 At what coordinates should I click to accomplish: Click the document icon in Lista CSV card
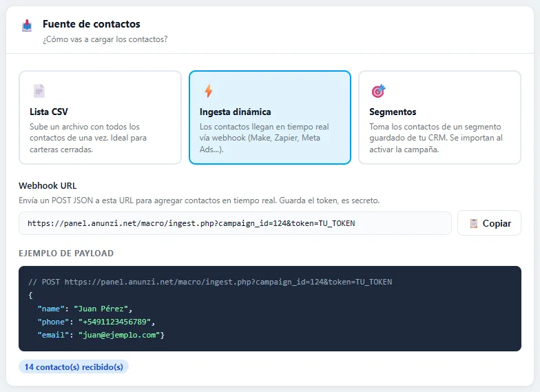pyautogui.click(x=39, y=91)
